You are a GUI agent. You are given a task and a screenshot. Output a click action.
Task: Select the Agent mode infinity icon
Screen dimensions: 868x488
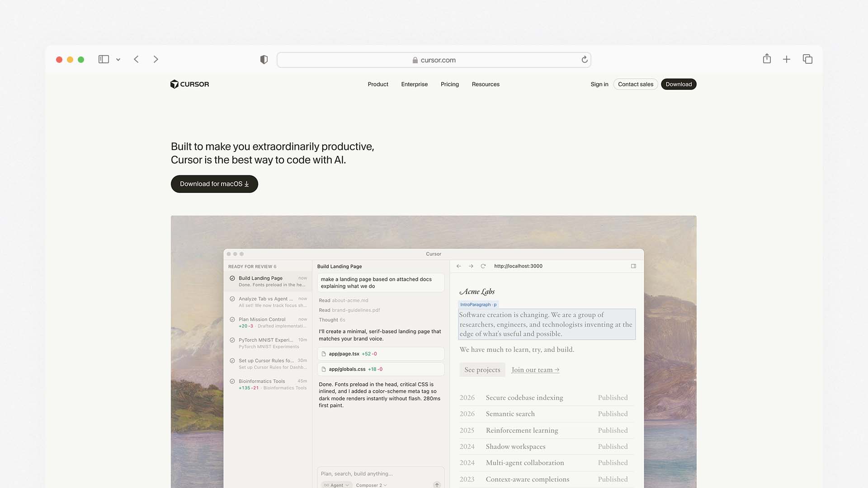pos(327,485)
